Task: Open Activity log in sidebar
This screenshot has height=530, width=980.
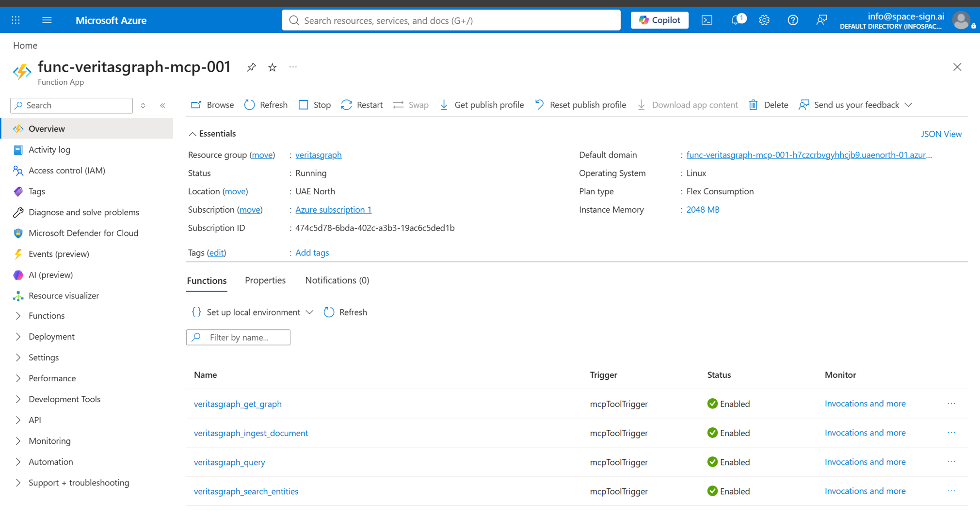Action: click(49, 150)
